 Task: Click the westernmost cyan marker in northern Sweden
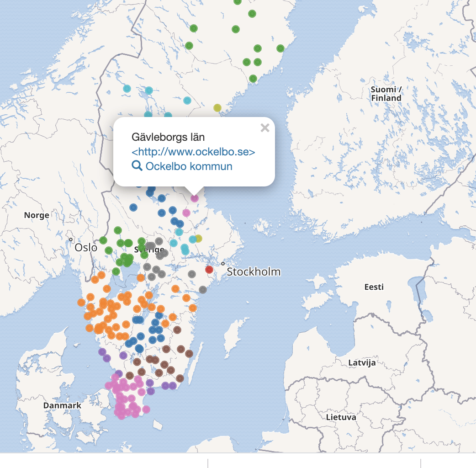coord(127,89)
